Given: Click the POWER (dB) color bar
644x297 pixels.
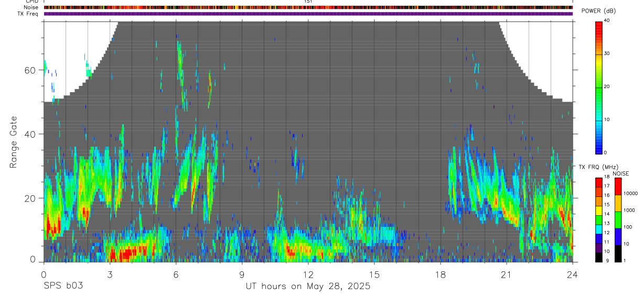Looking at the screenshot, I should [599, 87].
